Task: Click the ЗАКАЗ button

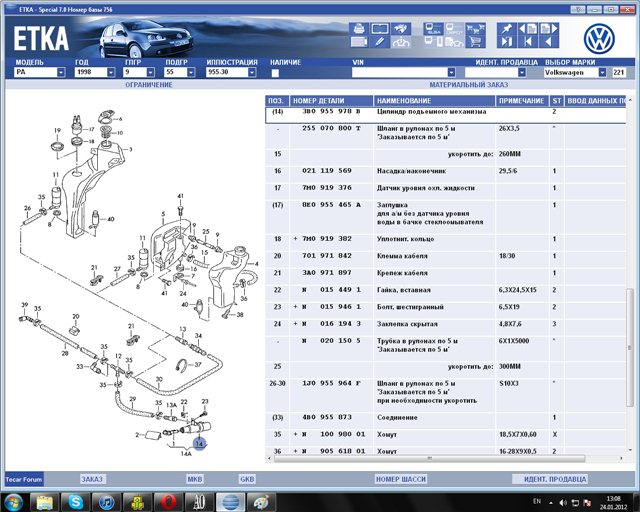Action: (92, 479)
